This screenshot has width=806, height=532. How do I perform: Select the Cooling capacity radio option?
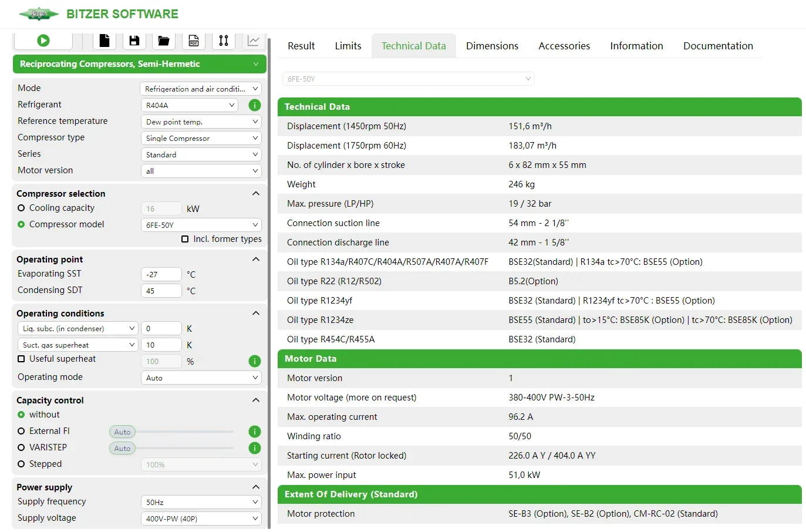tap(22, 208)
